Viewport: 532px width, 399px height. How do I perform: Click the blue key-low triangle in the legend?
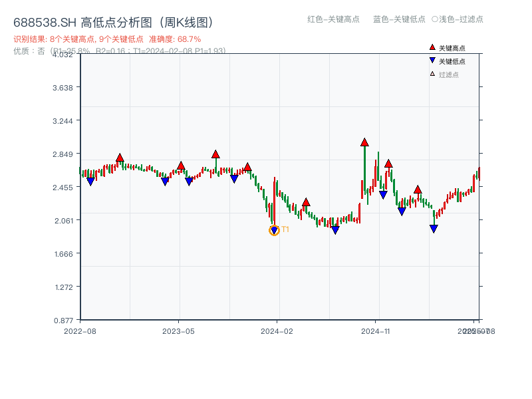[x=432, y=61]
